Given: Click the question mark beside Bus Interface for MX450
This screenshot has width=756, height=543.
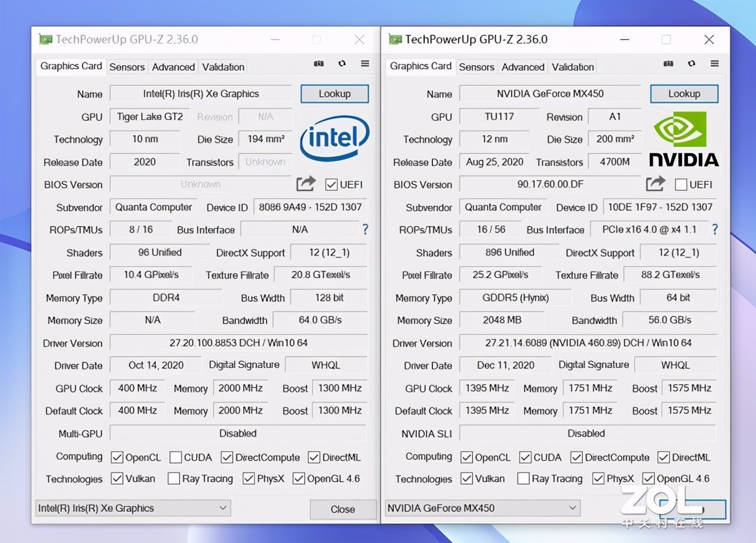Looking at the screenshot, I should point(715,230).
